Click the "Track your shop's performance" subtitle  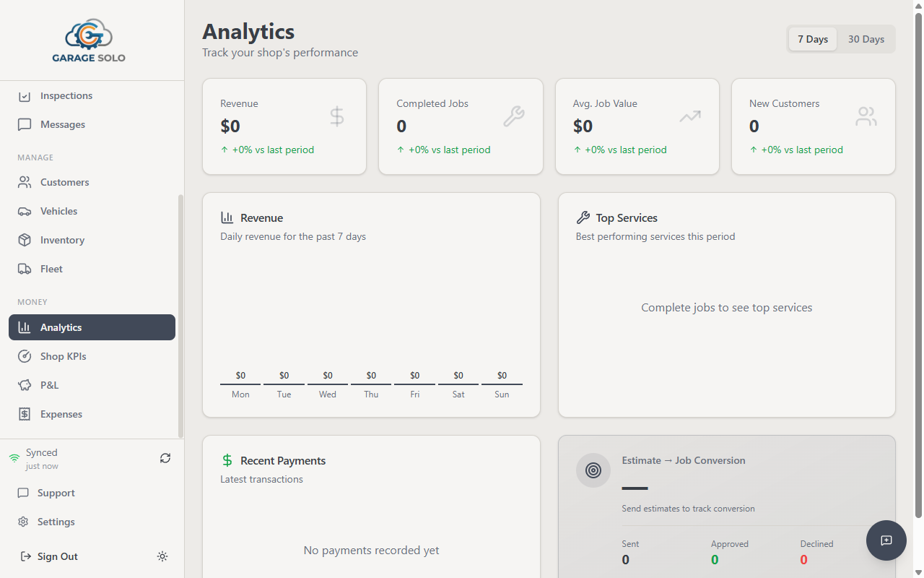(280, 53)
